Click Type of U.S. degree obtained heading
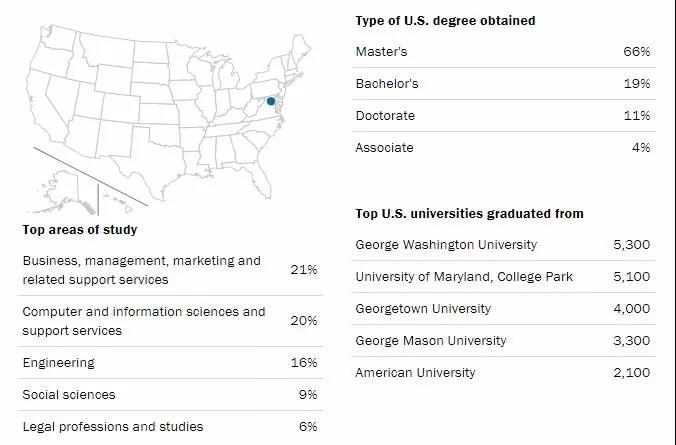 (x=445, y=20)
